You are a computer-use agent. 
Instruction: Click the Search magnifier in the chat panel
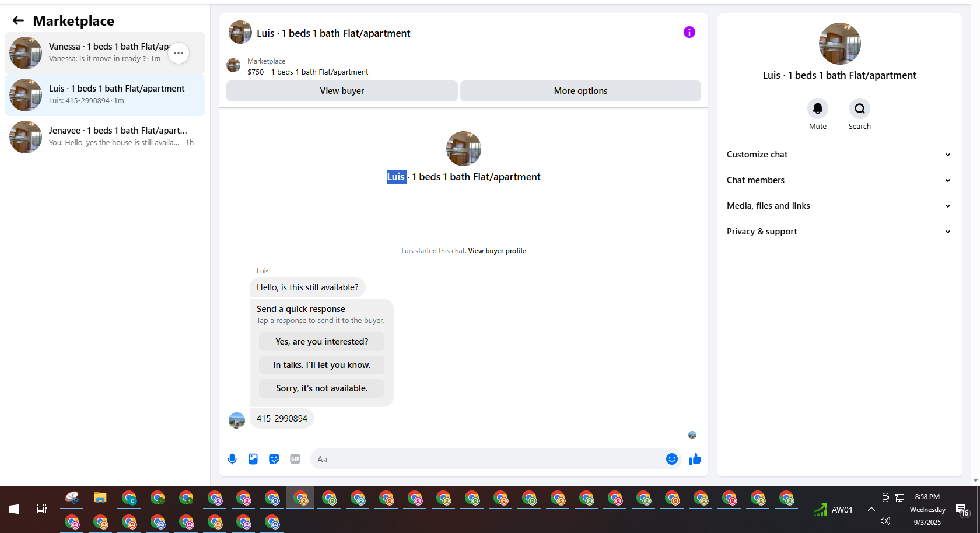[x=860, y=108]
